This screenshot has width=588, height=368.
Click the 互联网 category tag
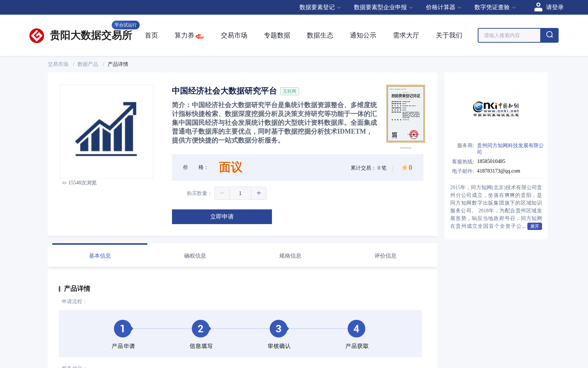tap(290, 91)
